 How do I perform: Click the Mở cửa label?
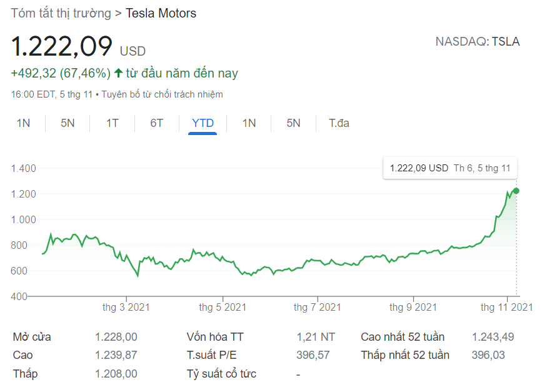pos(32,337)
